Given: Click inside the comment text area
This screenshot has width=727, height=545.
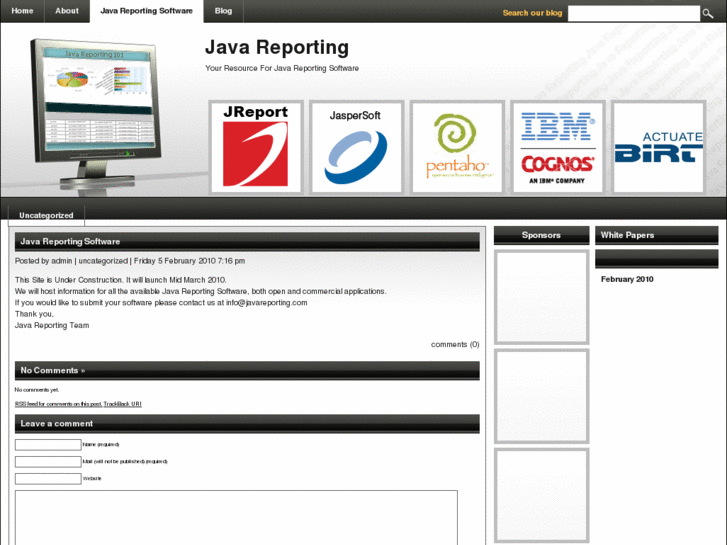Looking at the screenshot, I should [x=236, y=517].
